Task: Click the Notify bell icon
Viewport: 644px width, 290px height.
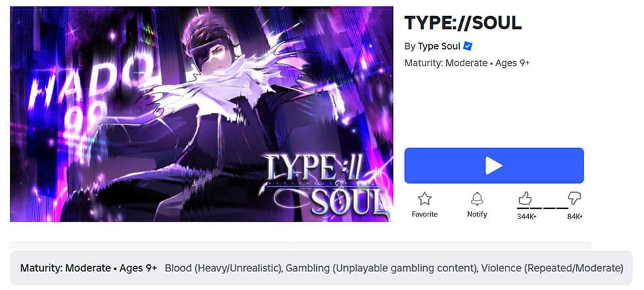Action: pos(477,199)
